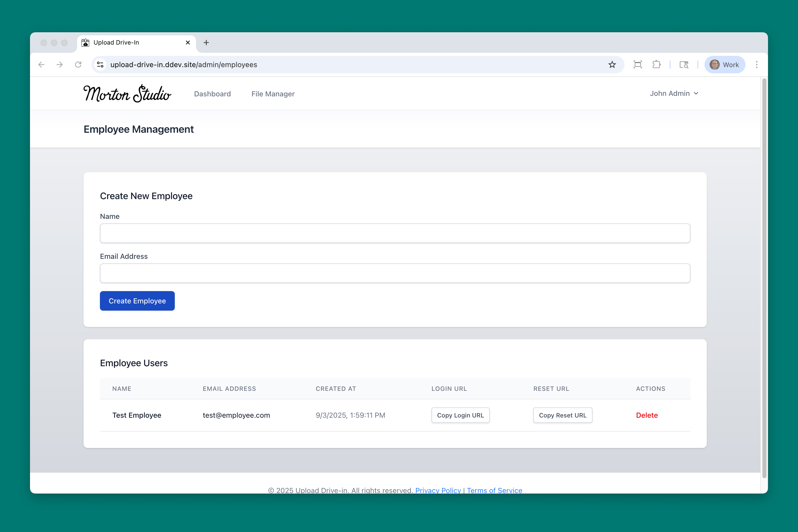Open File Manager from the navigation
This screenshot has width=798, height=532.
[273, 94]
